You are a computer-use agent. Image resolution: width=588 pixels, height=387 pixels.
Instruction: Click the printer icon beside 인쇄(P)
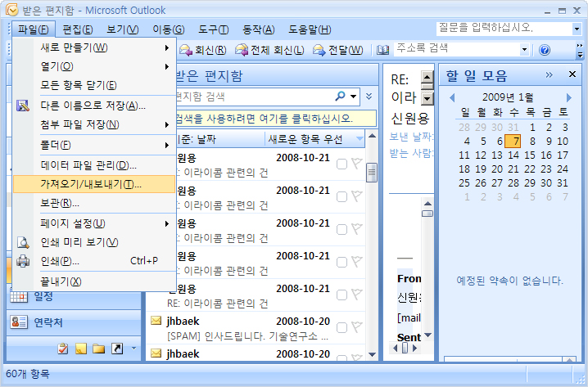tap(23, 261)
